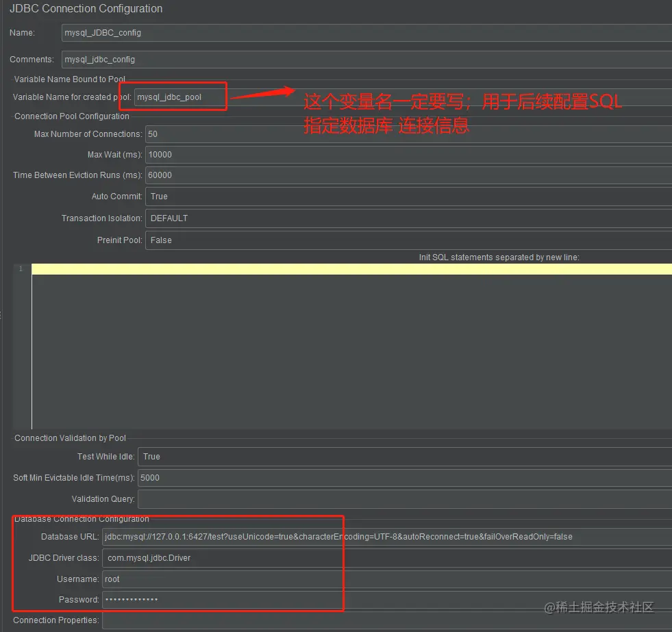Click the Connection Validation by Pool label
672x632 pixels.
[x=71, y=438]
